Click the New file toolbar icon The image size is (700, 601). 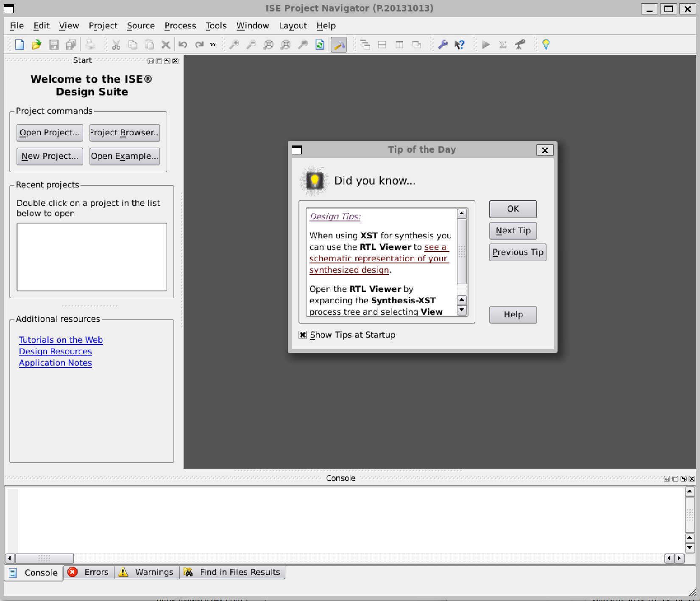[x=20, y=45]
